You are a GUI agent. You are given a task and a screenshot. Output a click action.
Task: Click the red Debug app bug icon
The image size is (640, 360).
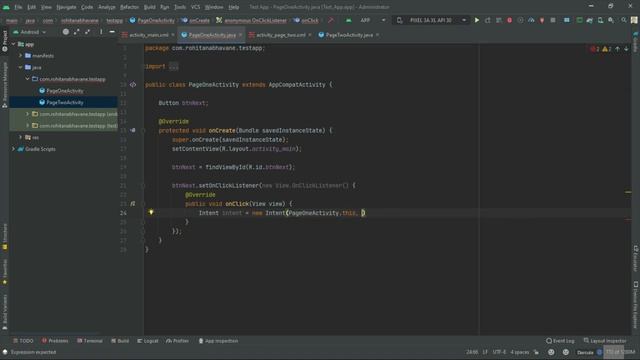tap(509, 20)
